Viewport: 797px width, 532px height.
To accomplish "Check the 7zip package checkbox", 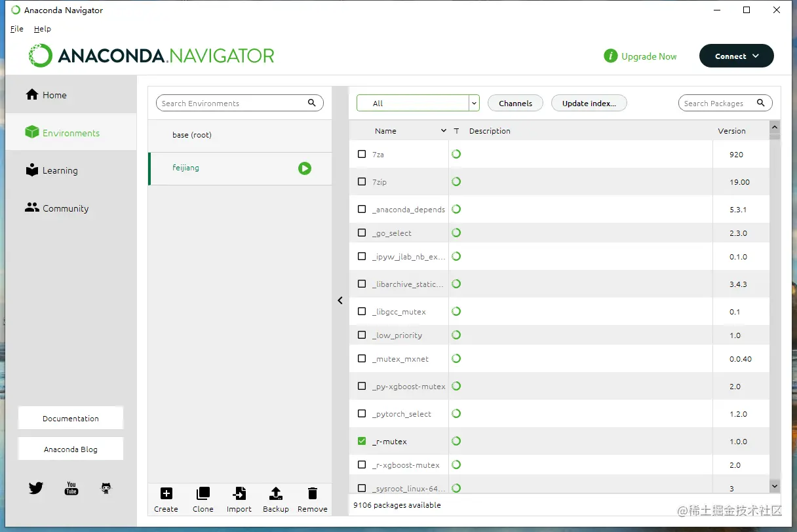I will tap(362, 181).
